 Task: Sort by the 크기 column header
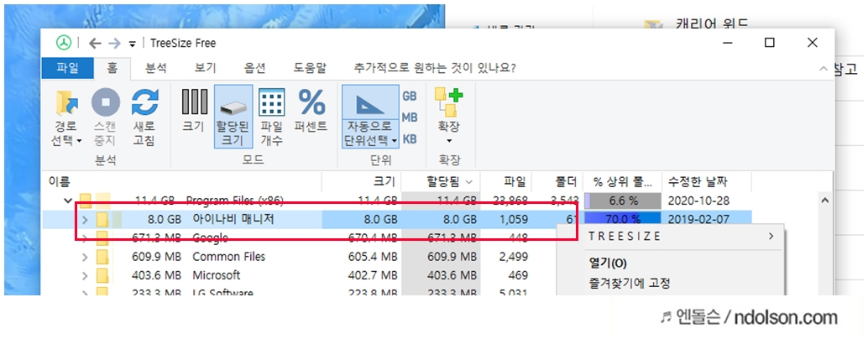pyautogui.click(x=361, y=181)
